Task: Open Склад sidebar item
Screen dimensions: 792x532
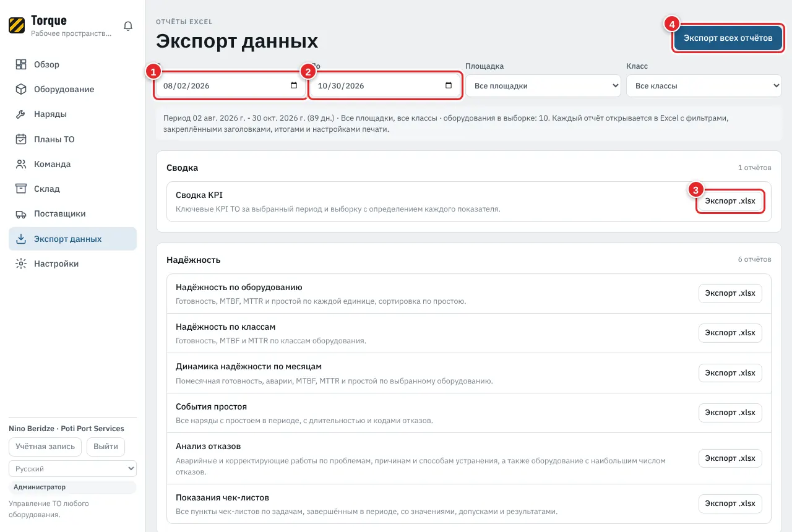Action: click(x=72, y=189)
